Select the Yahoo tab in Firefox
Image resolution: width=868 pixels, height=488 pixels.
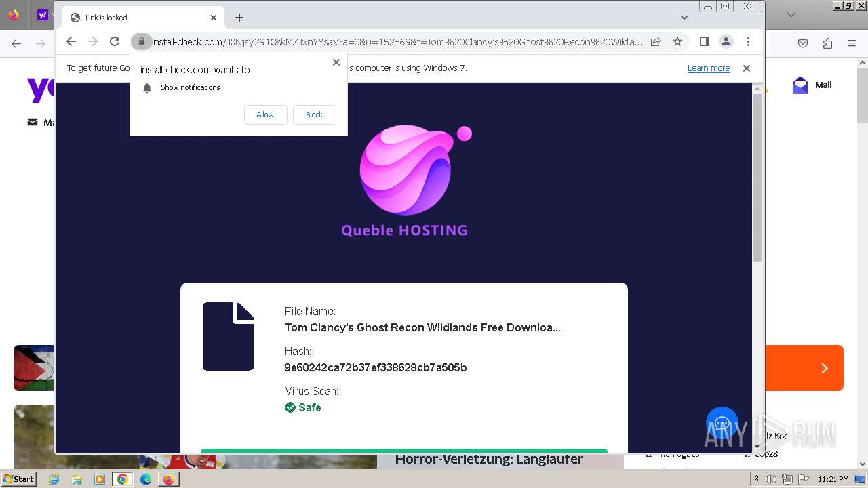pyautogui.click(x=43, y=15)
